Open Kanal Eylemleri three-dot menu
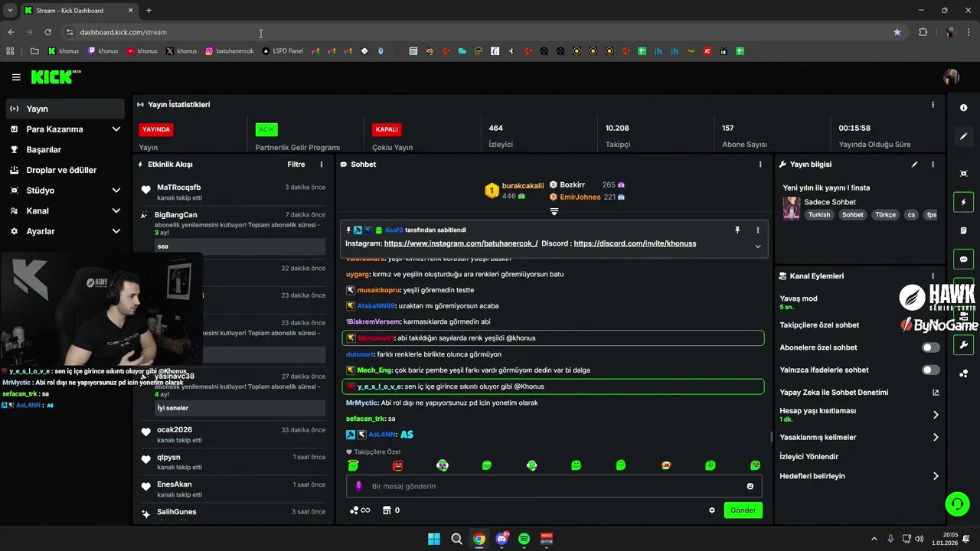 pos(933,276)
